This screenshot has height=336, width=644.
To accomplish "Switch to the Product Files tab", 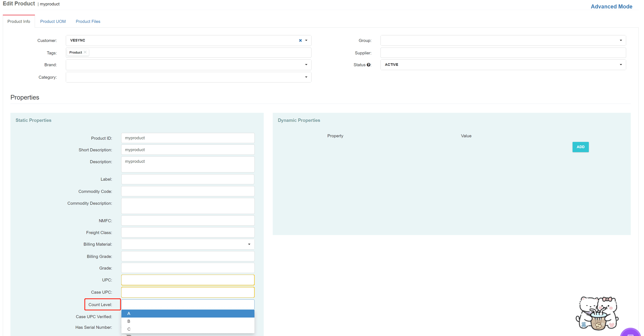I will (x=88, y=21).
